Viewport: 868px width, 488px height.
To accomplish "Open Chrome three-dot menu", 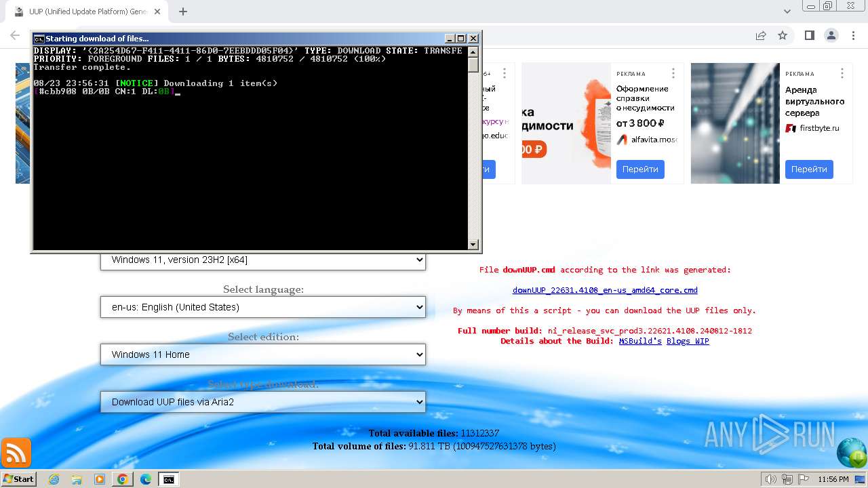I will (852, 35).
